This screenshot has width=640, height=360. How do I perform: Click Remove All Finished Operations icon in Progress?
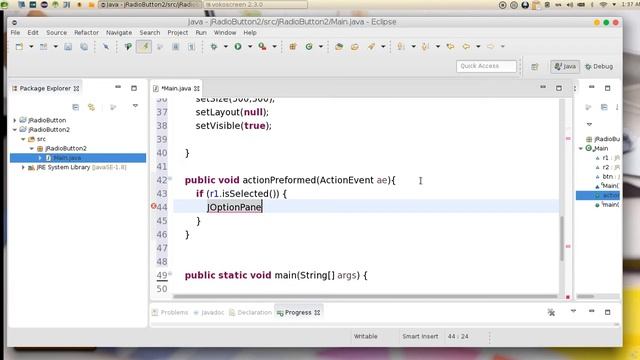551,312
